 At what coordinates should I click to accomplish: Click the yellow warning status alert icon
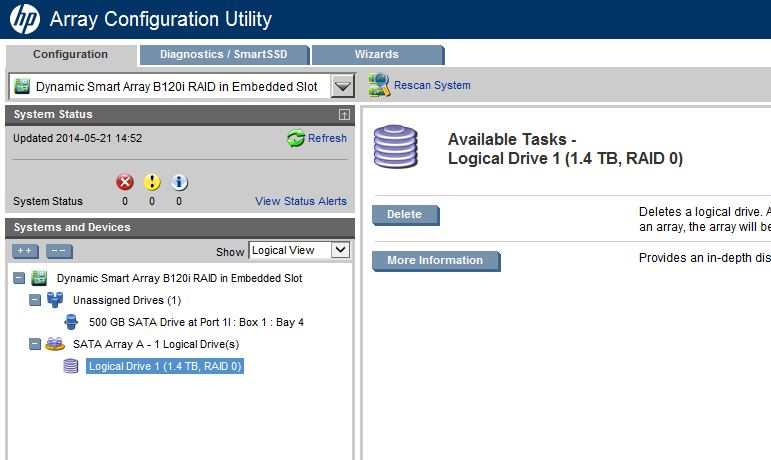(152, 182)
